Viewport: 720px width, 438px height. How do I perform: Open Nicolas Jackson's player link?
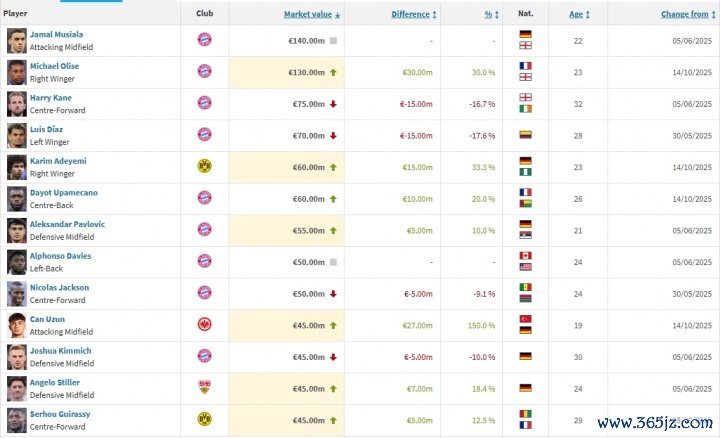59,287
